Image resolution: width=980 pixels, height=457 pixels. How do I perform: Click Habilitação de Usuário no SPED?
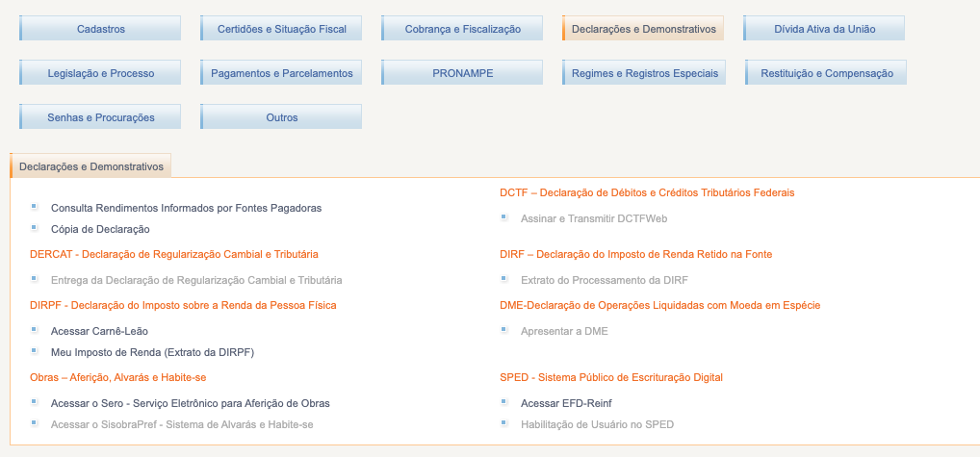tap(598, 424)
